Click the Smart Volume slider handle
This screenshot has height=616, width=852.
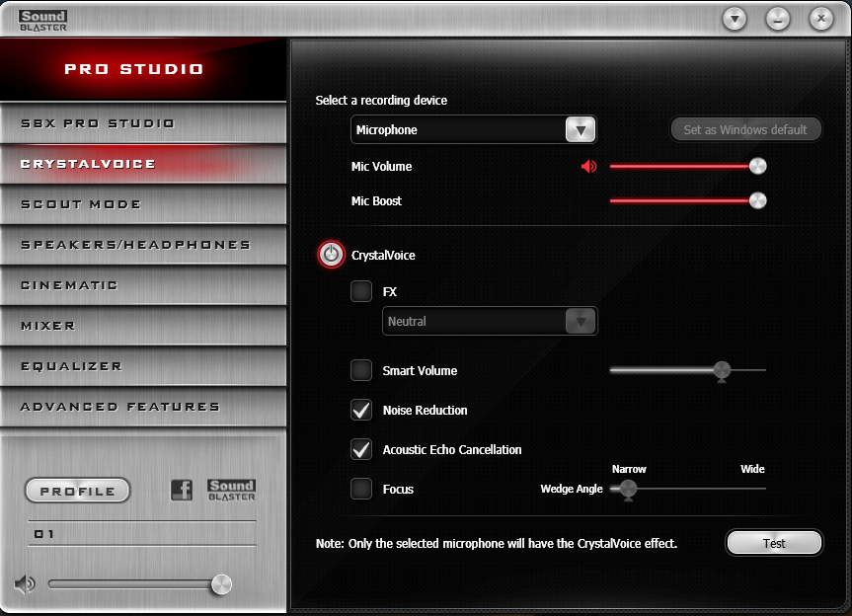(722, 370)
